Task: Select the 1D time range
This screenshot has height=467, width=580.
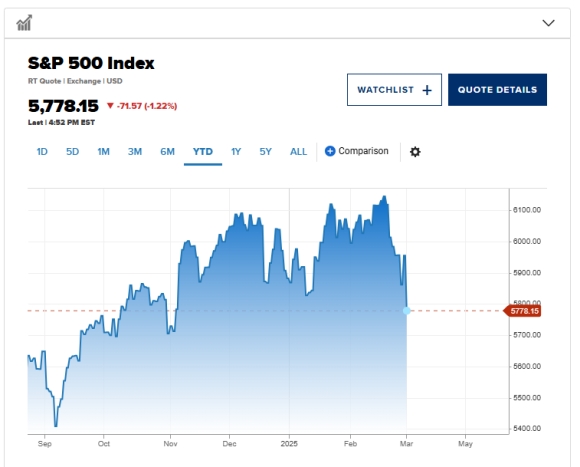Action: coord(42,152)
